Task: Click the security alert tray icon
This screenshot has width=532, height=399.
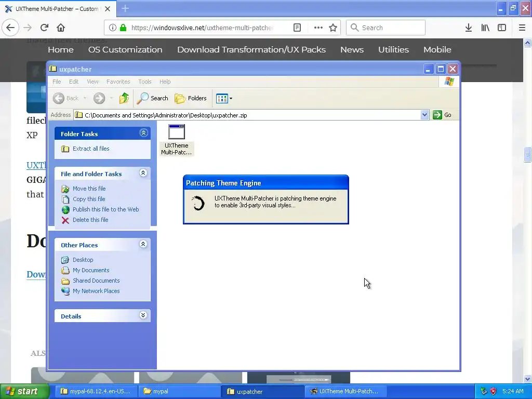Action: [x=494, y=391]
